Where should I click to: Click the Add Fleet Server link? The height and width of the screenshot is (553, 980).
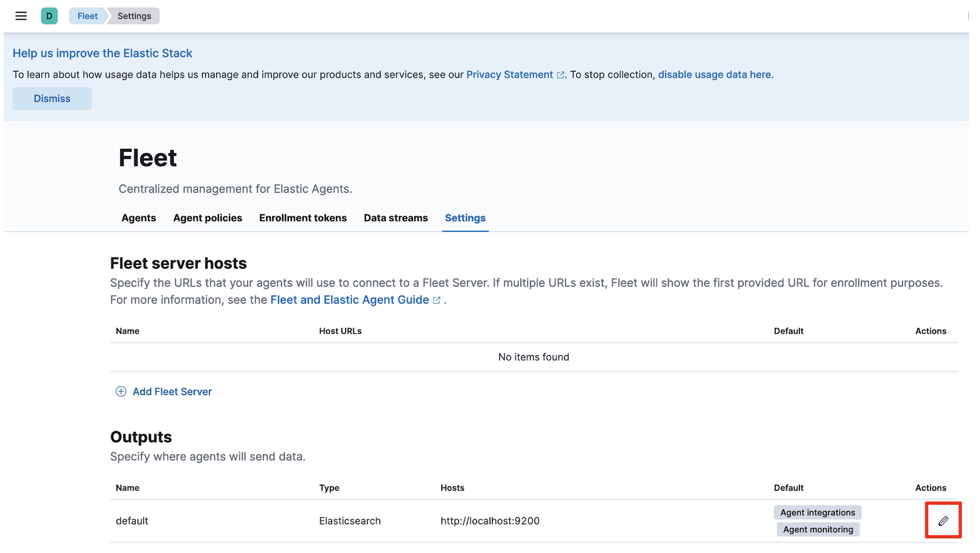(x=172, y=392)
